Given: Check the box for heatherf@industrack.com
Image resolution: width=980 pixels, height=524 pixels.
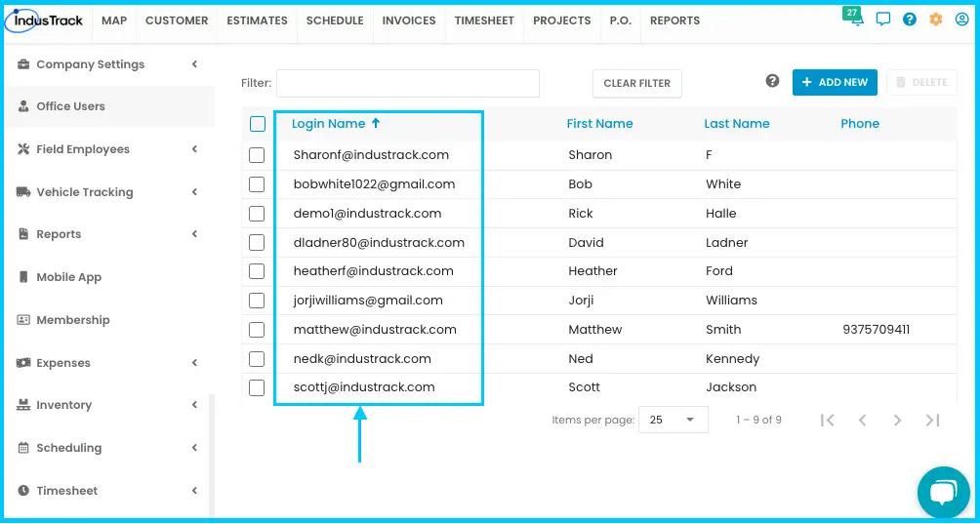Looking at the screenshot, I should [x=257, y=271].
